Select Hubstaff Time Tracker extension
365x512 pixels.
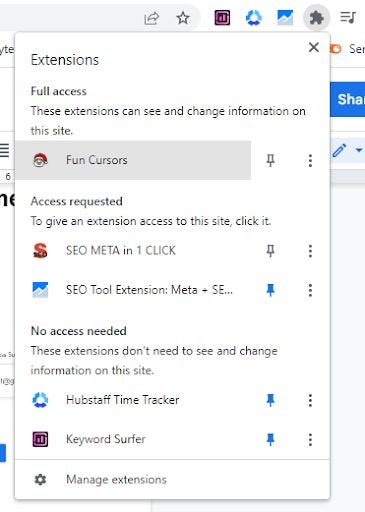[x=133, y=400]
